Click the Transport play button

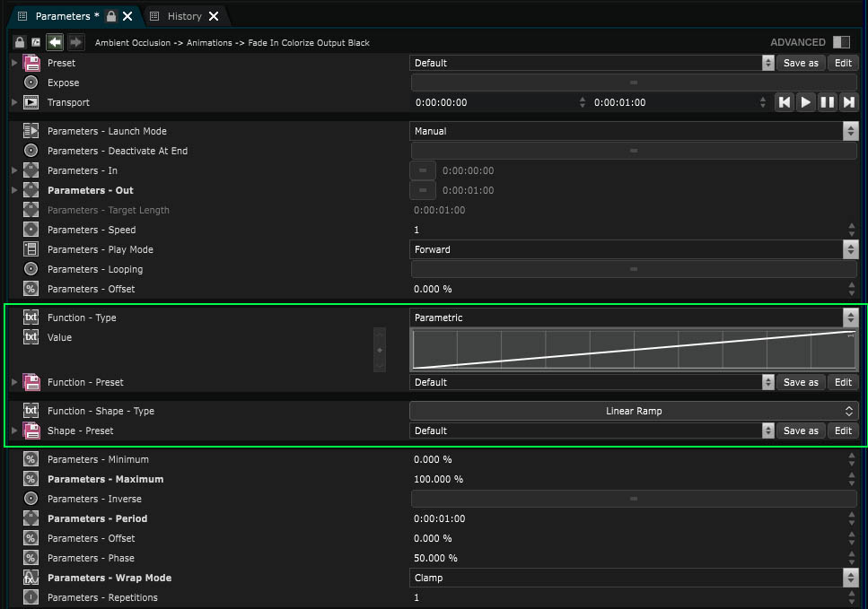806,102
